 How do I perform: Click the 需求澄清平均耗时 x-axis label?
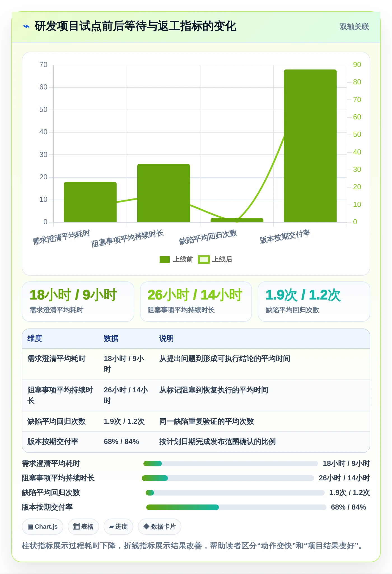click(x=61, y=237)
